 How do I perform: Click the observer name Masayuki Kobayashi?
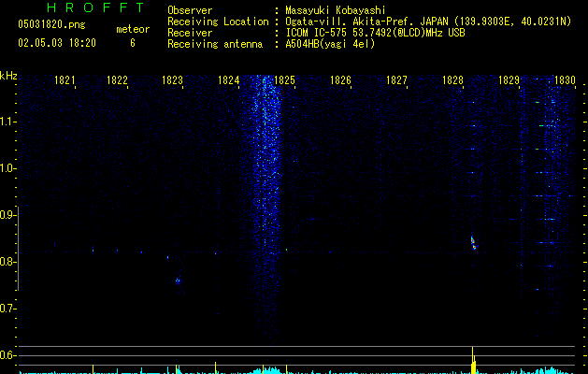coord(336,10)
